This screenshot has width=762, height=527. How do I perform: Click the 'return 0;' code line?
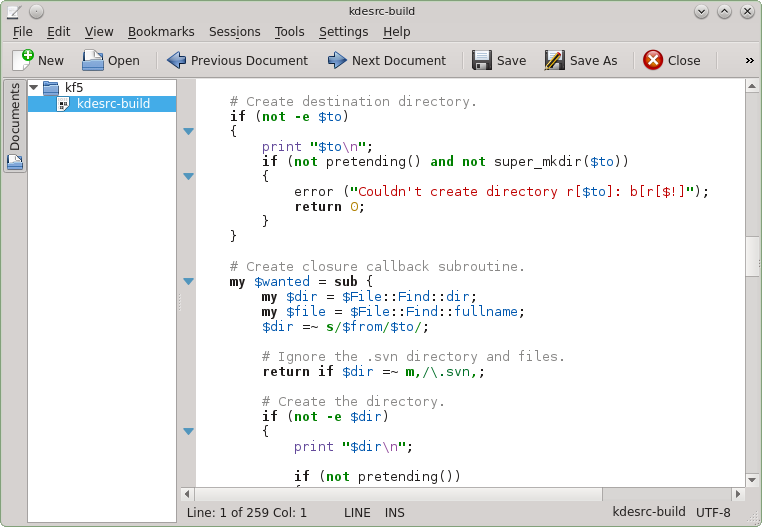[329, 207]
